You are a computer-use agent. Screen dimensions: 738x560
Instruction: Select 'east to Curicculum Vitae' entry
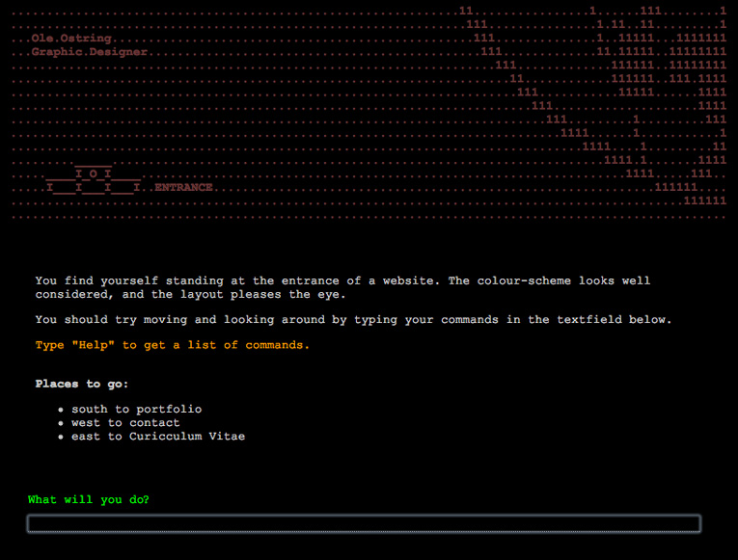tap(158, 437)
